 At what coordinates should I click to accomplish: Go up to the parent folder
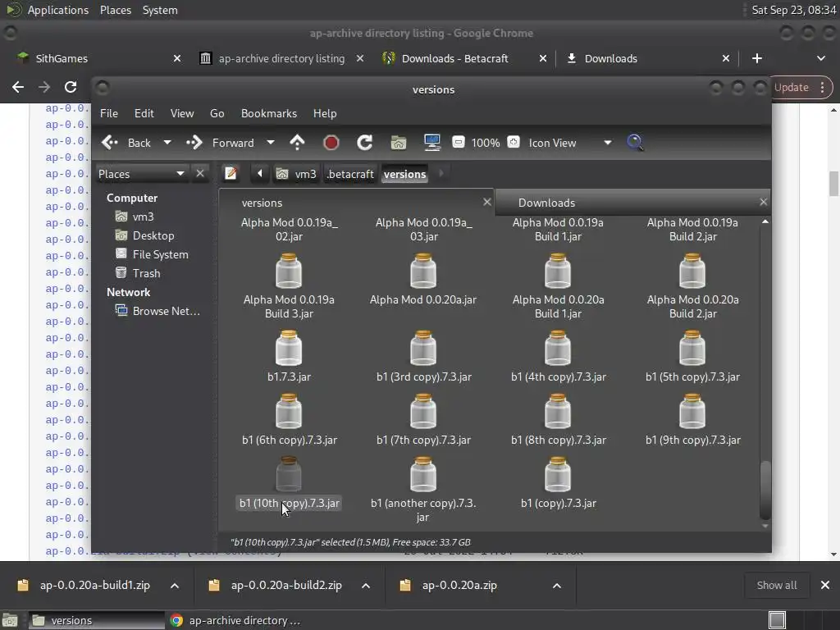pyautogui.click(x=297, y=143)
